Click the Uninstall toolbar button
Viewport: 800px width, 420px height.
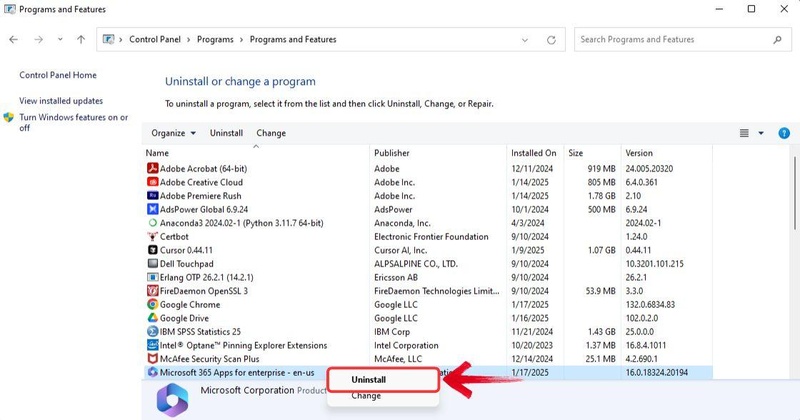[226, 133]
